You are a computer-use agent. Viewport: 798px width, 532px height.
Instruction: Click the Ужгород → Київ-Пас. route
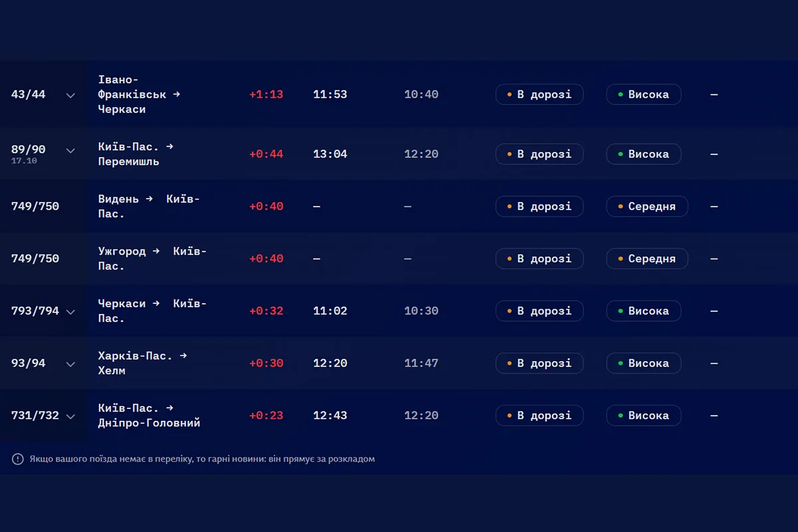pos(152,259)
